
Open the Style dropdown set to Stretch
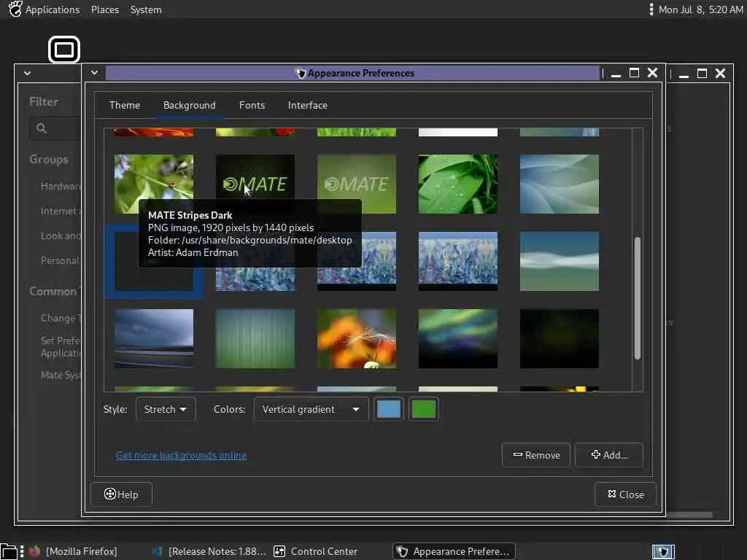[166, 409]
